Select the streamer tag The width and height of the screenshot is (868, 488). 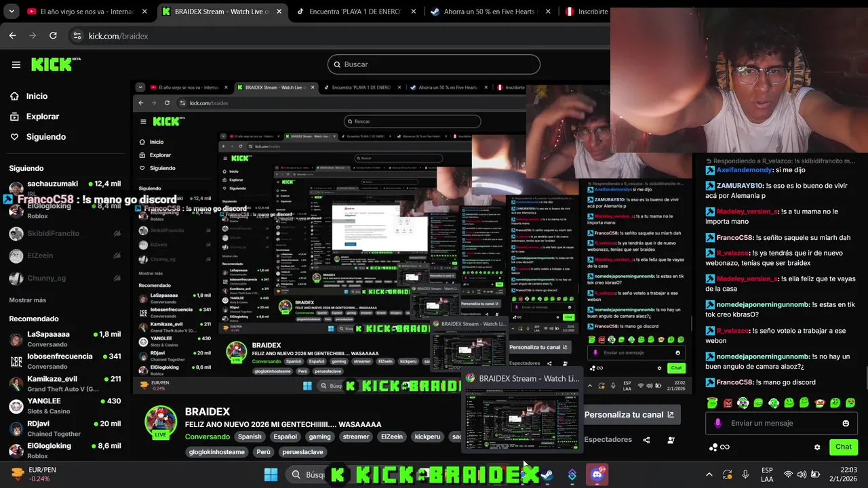click(x=356, y=437)
